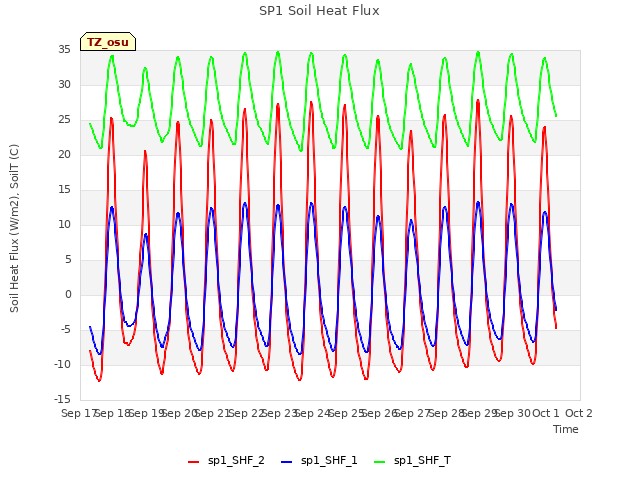Select the sp1_SHF_1 legend label
The image size is (640, 480).
(x=329, y=460)
